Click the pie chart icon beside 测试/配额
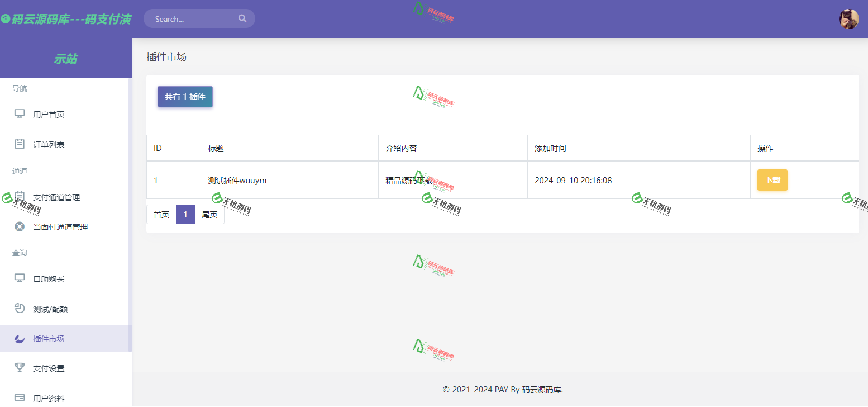Screen dimensions: 868x407 (20, 309)
